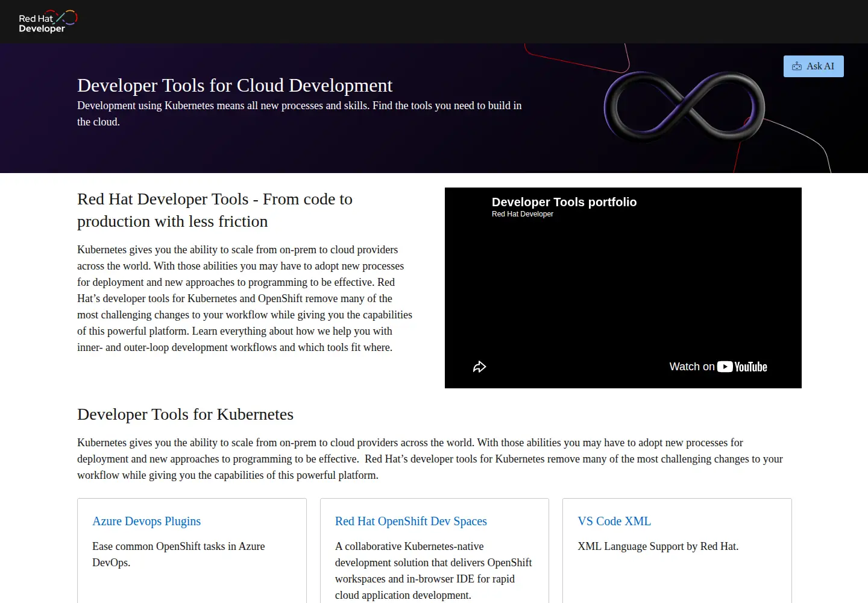Click the hero subtitle about Kubernetes processes

300,113
